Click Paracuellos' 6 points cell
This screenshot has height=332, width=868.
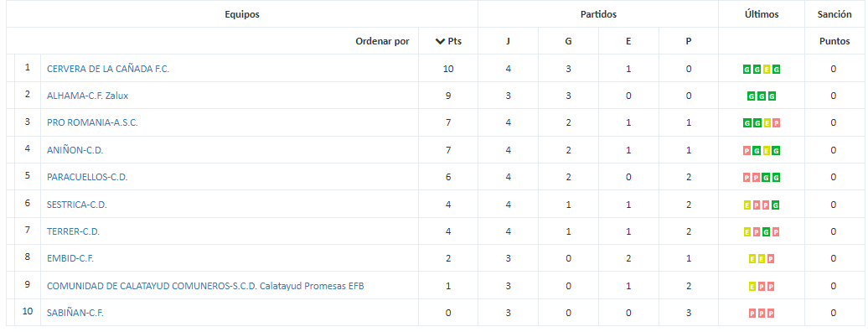pos(448,178)
